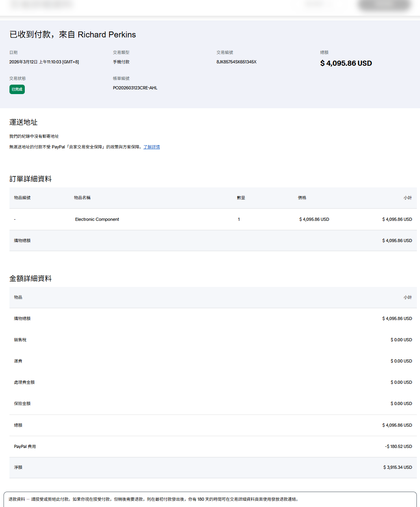The width and height of the screenshot is (420, 507).
Task: Click the blurred gray button at top right
Action: pyautogui.click(x=384, y=5)
